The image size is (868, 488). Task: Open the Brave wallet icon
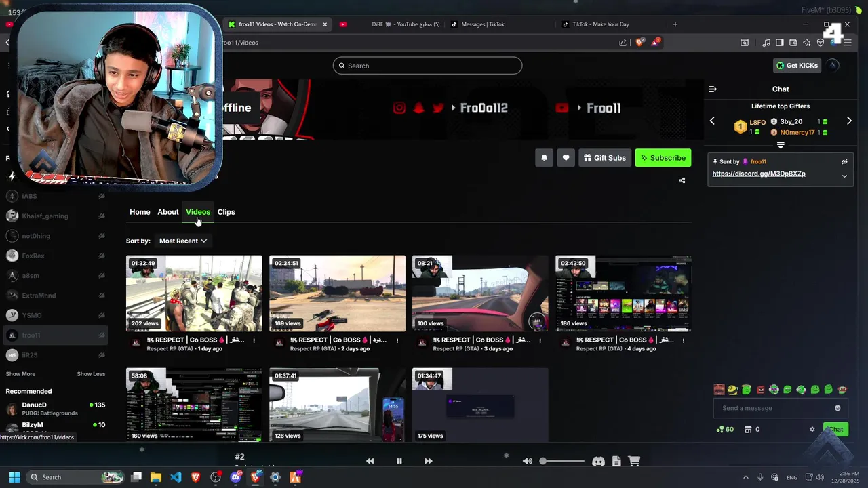(x=793, y=43)
